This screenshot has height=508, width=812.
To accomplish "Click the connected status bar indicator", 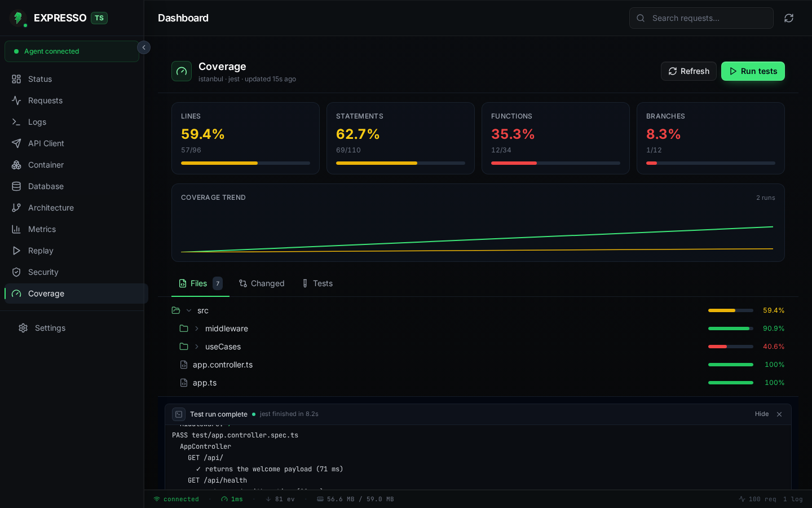I will [176, 499].
